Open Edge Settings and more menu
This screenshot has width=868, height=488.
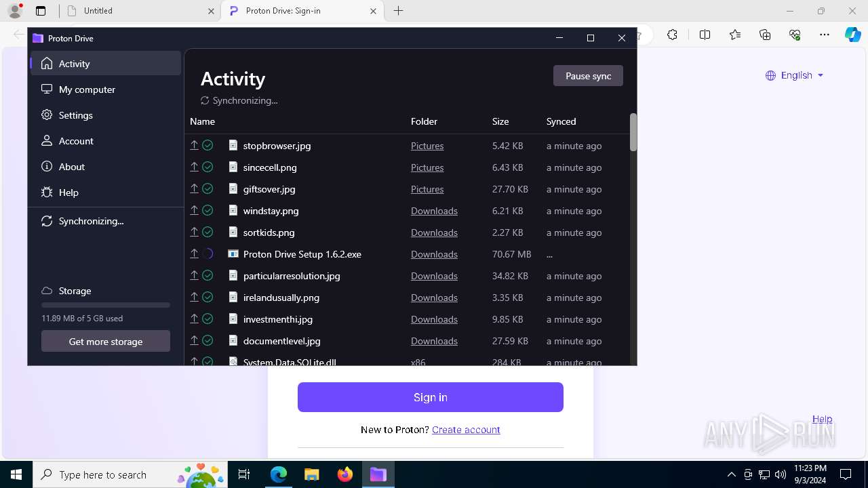pyautogui.click(x=825, y=35)
